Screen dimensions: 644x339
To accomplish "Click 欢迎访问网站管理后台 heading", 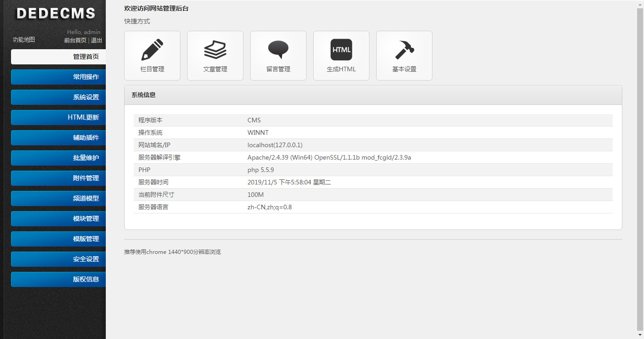I will 156,9.
